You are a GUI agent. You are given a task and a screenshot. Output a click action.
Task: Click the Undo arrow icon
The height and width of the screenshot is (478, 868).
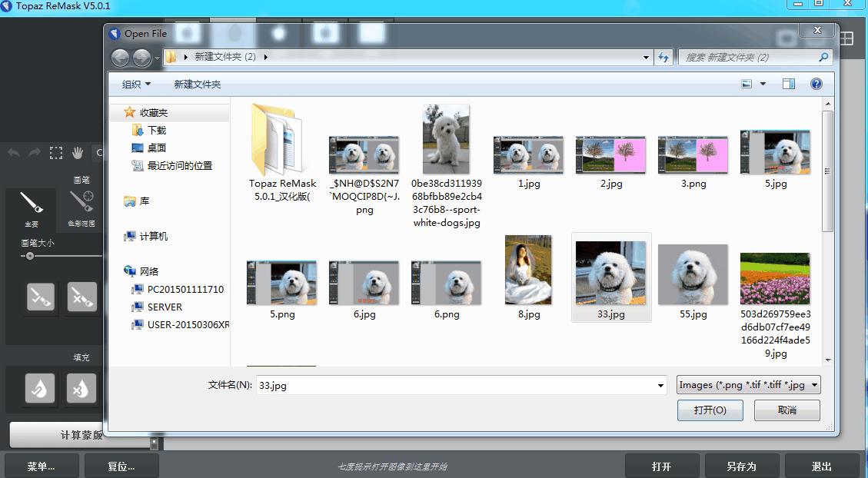[x=14, y=152]
